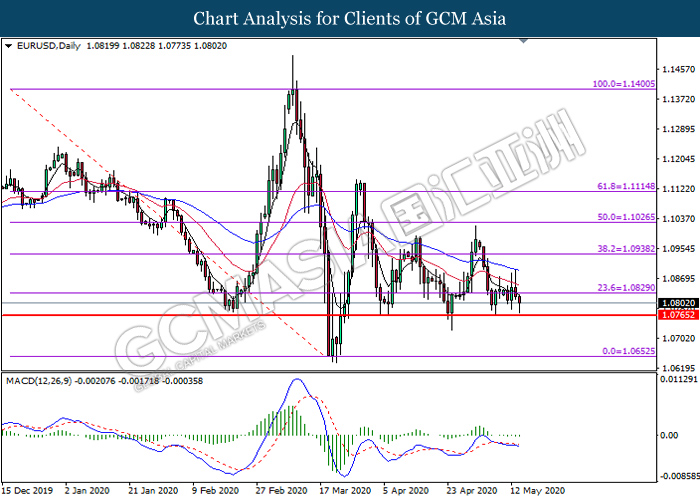The height and width of the screenshot is (500, 700).
Task: Click the 1.14570 price axis value
Action: [677, 69]
